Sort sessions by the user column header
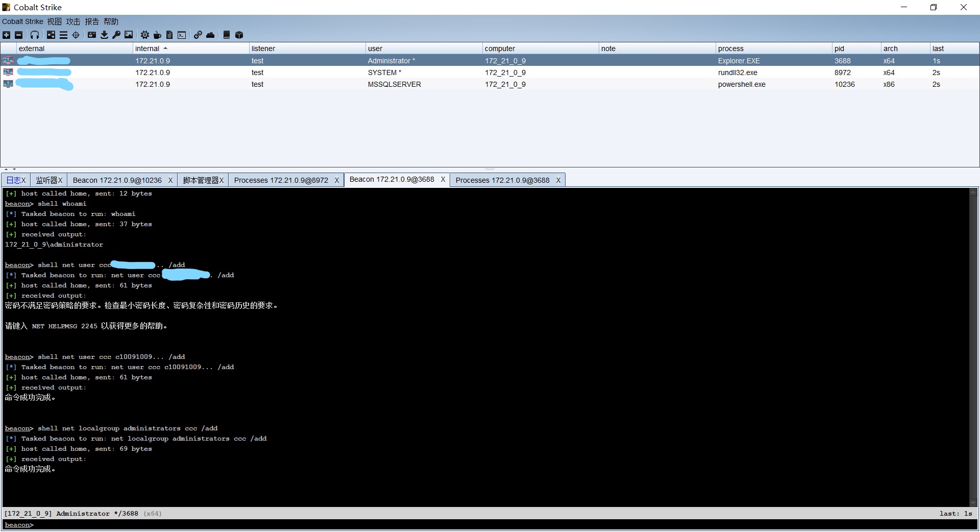This screenshot has height=532, width=980. pos(424,49)
